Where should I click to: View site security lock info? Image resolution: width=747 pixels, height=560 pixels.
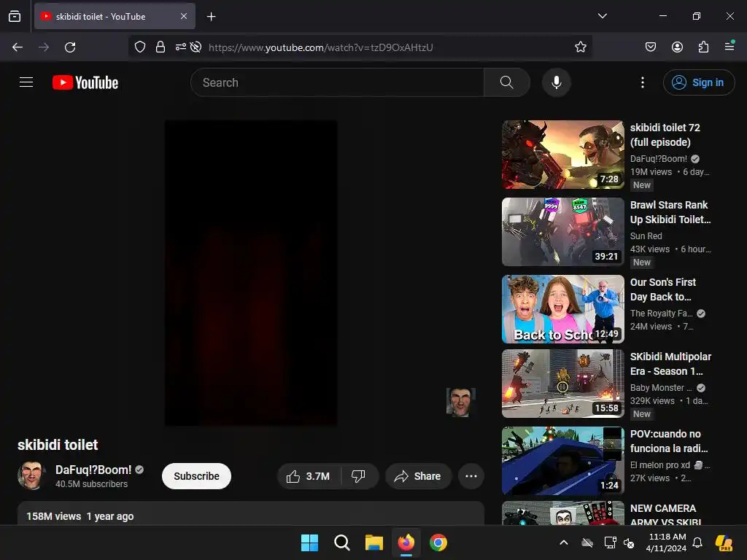(160, 47)
